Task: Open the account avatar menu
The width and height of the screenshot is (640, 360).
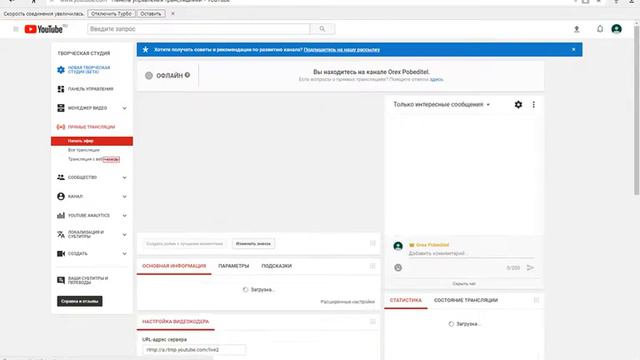Action: pyautogui.click(x=616, y=29)
